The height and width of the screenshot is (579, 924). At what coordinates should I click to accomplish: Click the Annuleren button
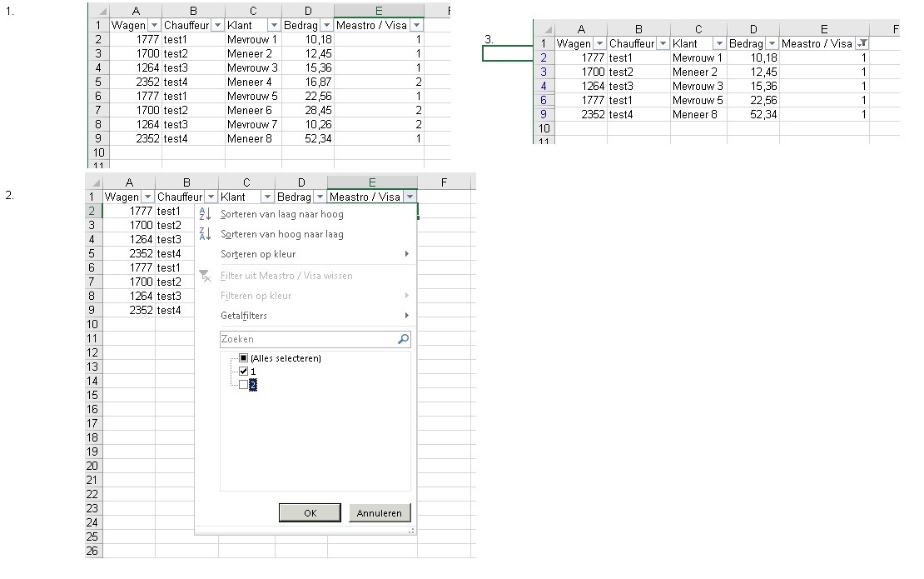(380, 513)
